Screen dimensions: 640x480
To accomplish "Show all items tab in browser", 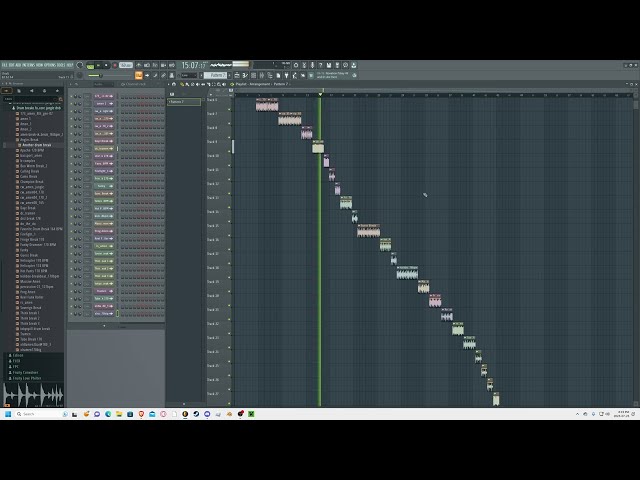I will 7,91.
